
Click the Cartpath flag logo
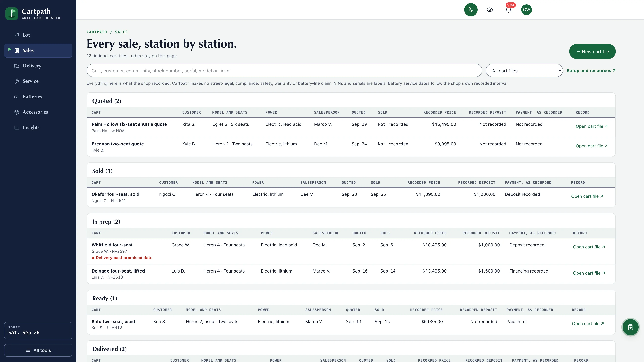(12, 14)
